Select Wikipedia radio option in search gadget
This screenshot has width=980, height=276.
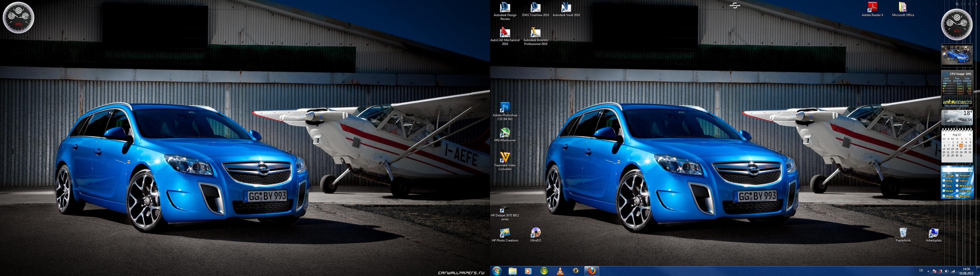(x=957, y=186)
